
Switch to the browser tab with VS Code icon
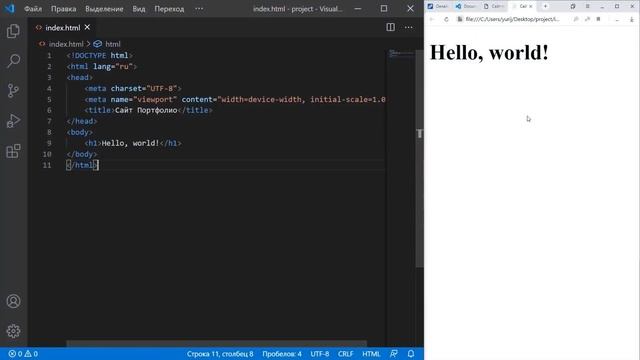coord(466,6)
